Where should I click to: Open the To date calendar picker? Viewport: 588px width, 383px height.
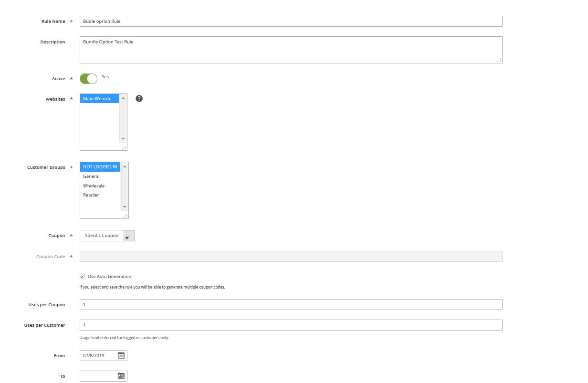pyautogui.click(x=121, y=376)
